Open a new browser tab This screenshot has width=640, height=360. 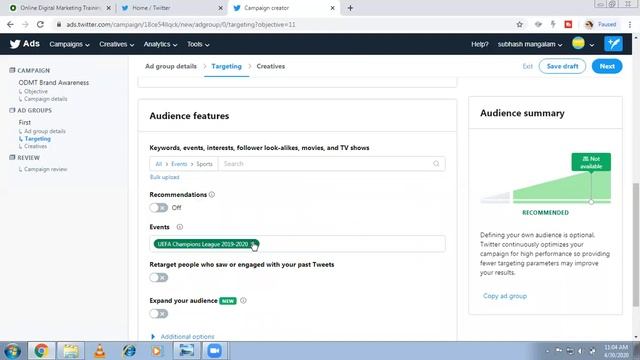click(x=350, y=8)
